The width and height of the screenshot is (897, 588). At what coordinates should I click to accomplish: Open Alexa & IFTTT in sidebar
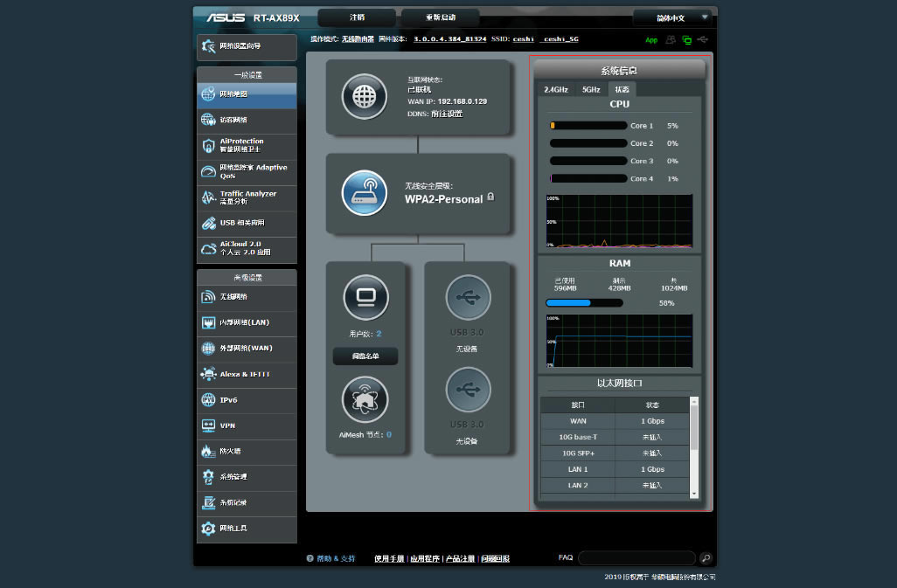tap(247, 374)
